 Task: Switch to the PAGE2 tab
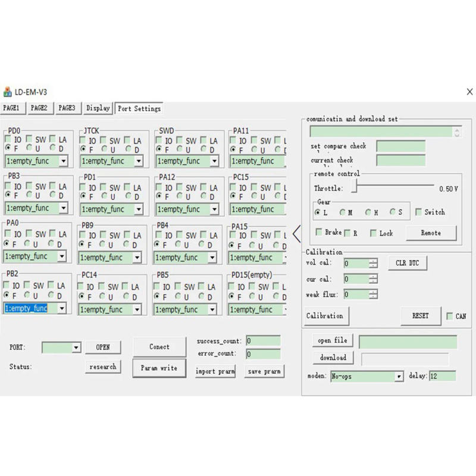[x=39, y=108]
